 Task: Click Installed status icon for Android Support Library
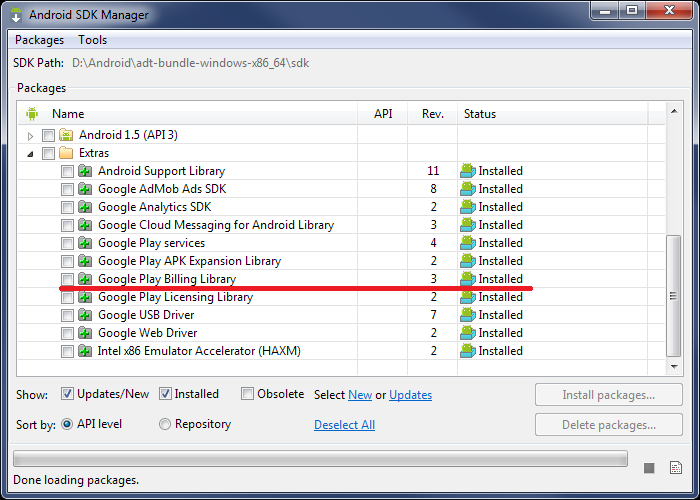point(468,171)
